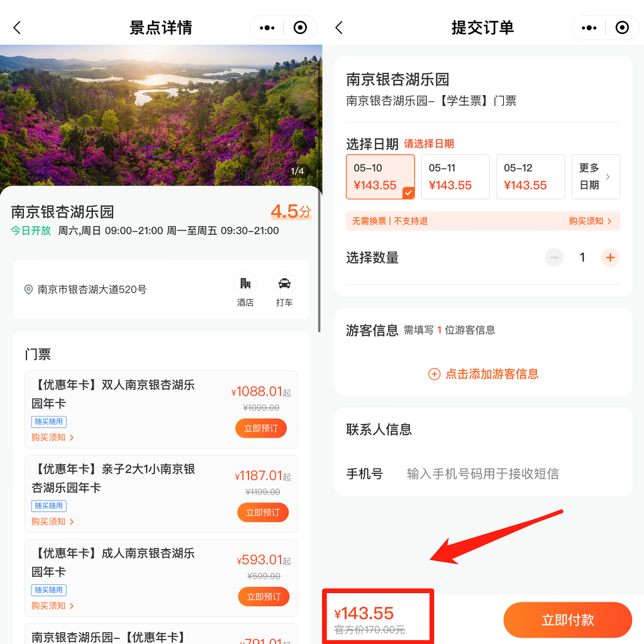
Task: Increase ticket quantity with plus stepper
Action: pyautogui.click(x=609, y=257)
